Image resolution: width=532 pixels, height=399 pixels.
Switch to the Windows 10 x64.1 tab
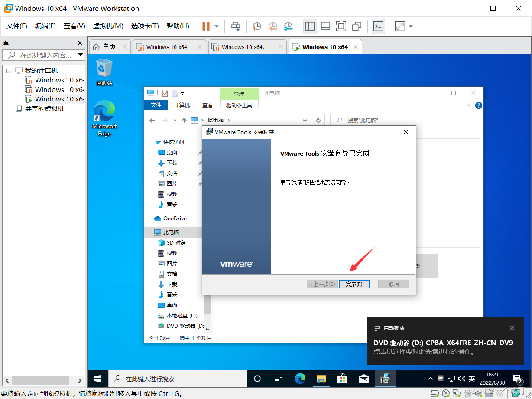[244, 47]
